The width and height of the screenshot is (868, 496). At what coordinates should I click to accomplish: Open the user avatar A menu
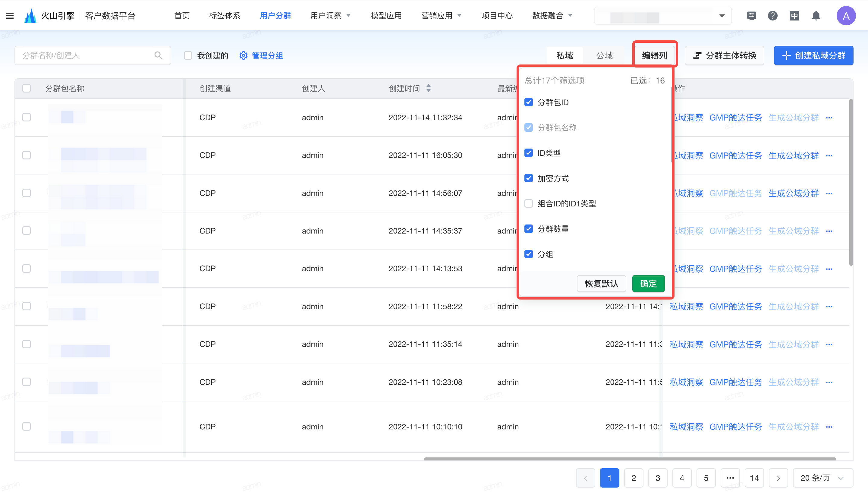click(x=846, y=16)
